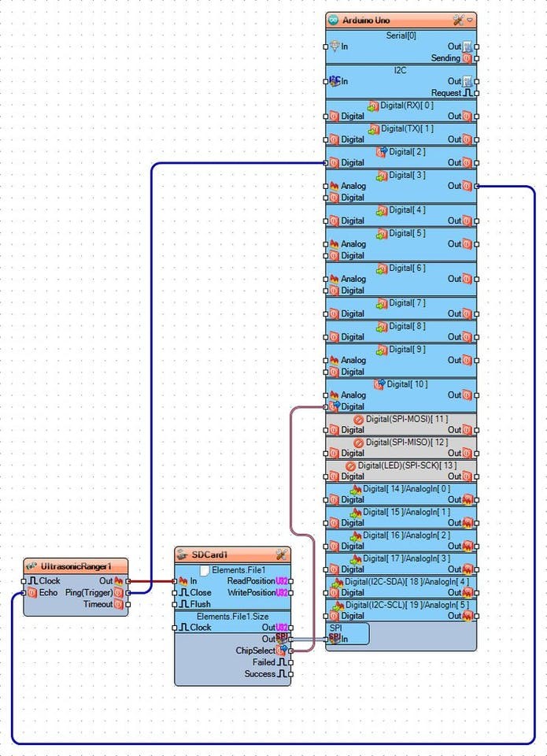547x756 pixels.
Task: Select the Digital[15]/AnalogIn[1] channel header
Action: coord(401,512)
